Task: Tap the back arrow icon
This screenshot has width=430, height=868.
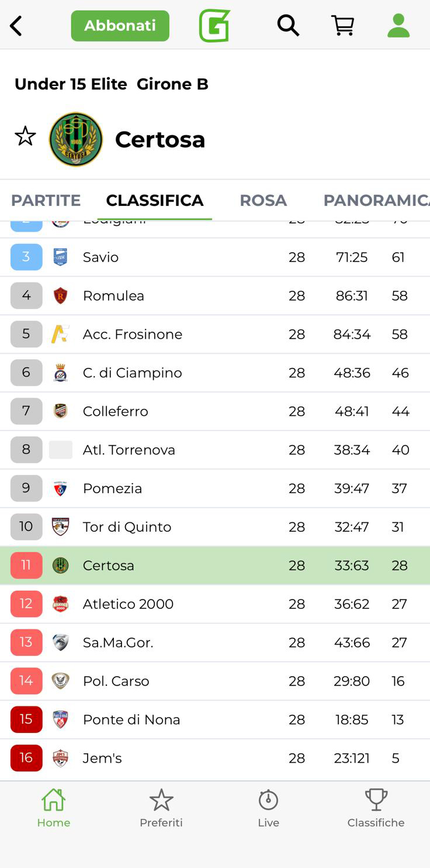Action: click(x=16, y=26)
